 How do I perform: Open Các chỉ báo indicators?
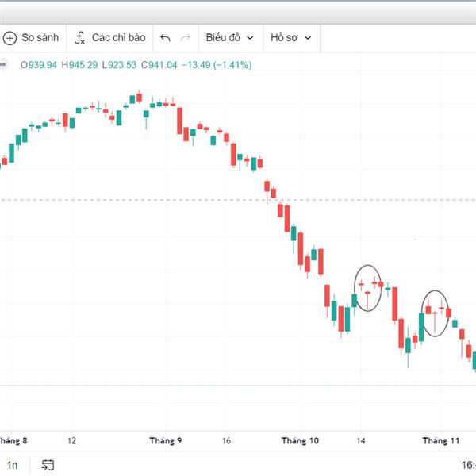(x=110, y=38)
